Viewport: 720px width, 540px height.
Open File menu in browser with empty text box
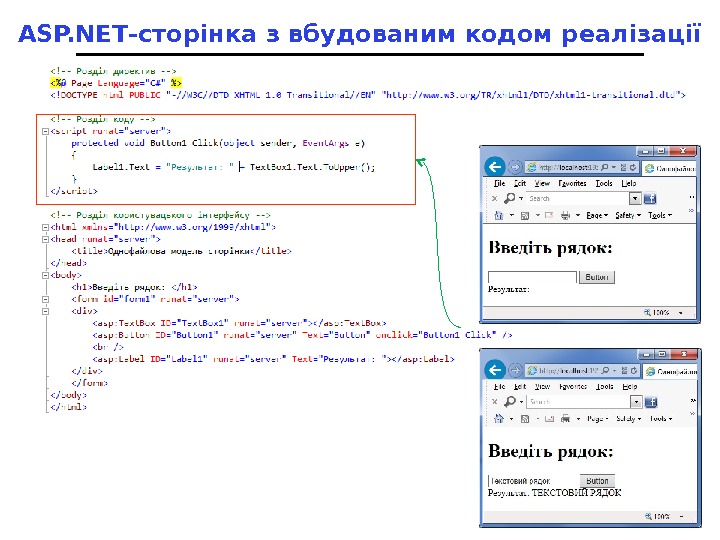[500, 183]
